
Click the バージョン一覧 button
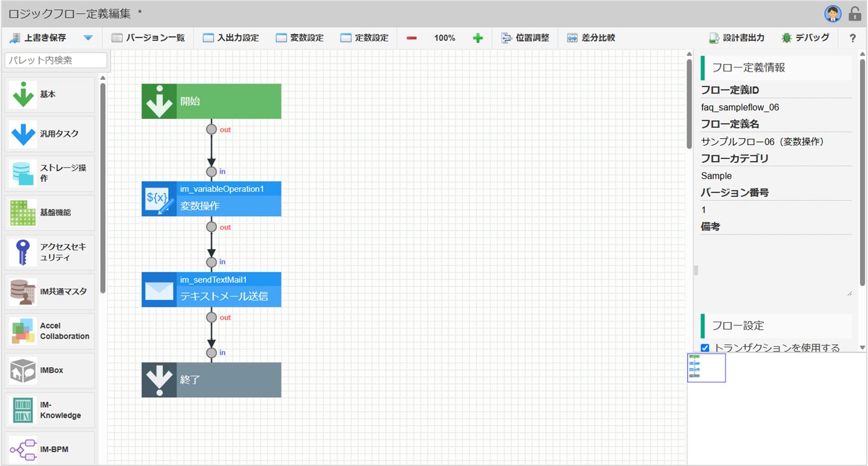pos(148,38)
